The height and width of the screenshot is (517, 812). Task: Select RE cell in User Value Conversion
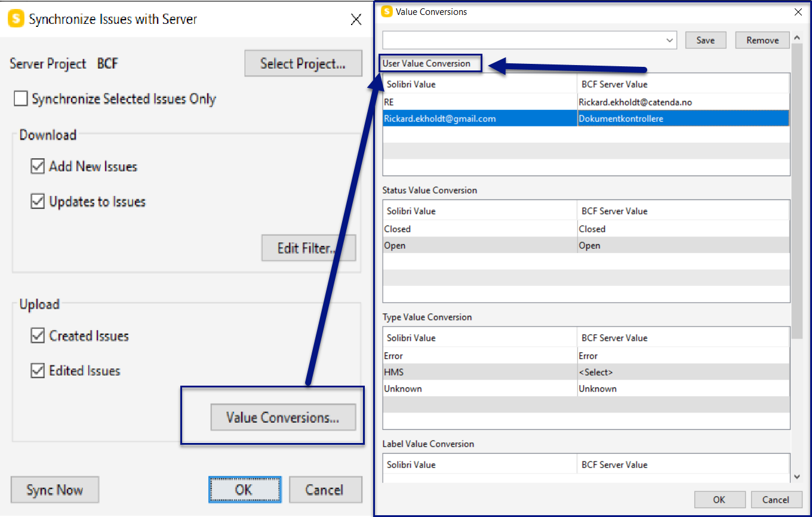pyautogui.click(x=480, y=102)
